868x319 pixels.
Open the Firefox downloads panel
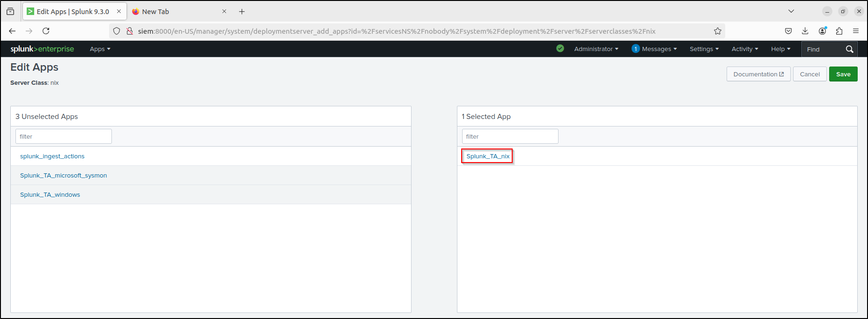coord(805,31)
